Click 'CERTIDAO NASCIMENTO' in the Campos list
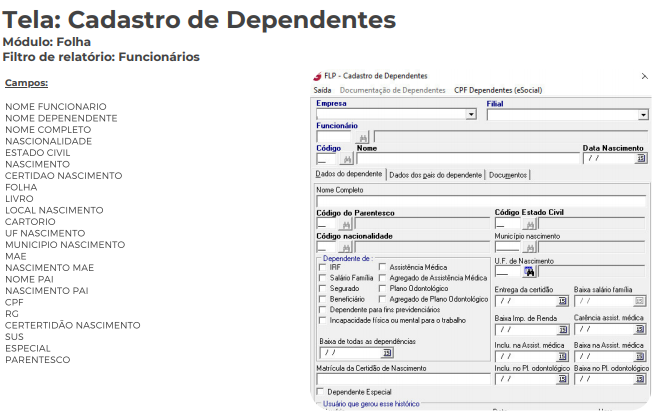 pos(63,176)
